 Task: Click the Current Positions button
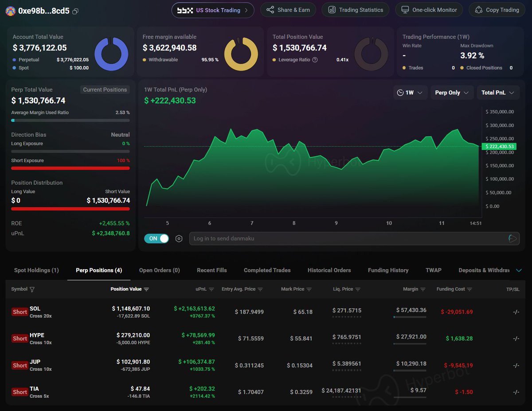coord(105,89)
